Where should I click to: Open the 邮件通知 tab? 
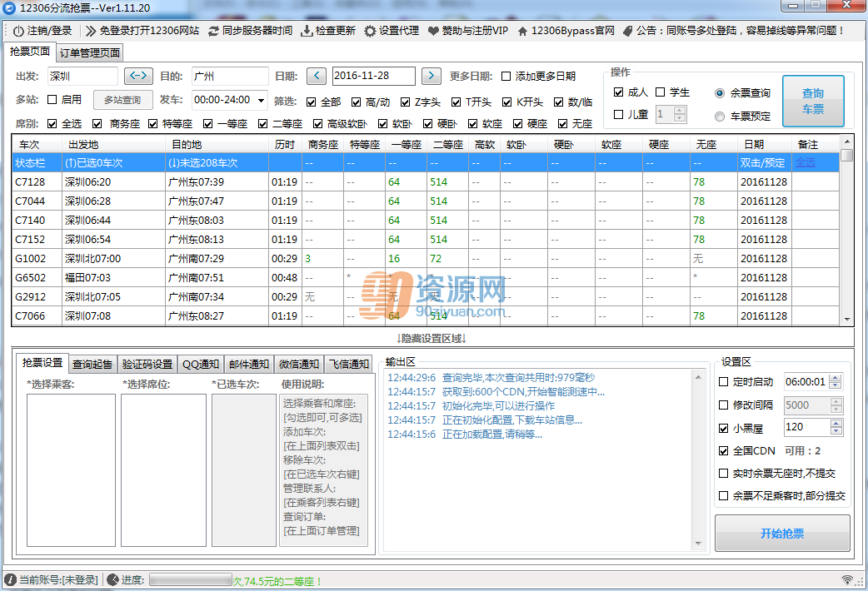pyautogui.click(x=249, y=364)
